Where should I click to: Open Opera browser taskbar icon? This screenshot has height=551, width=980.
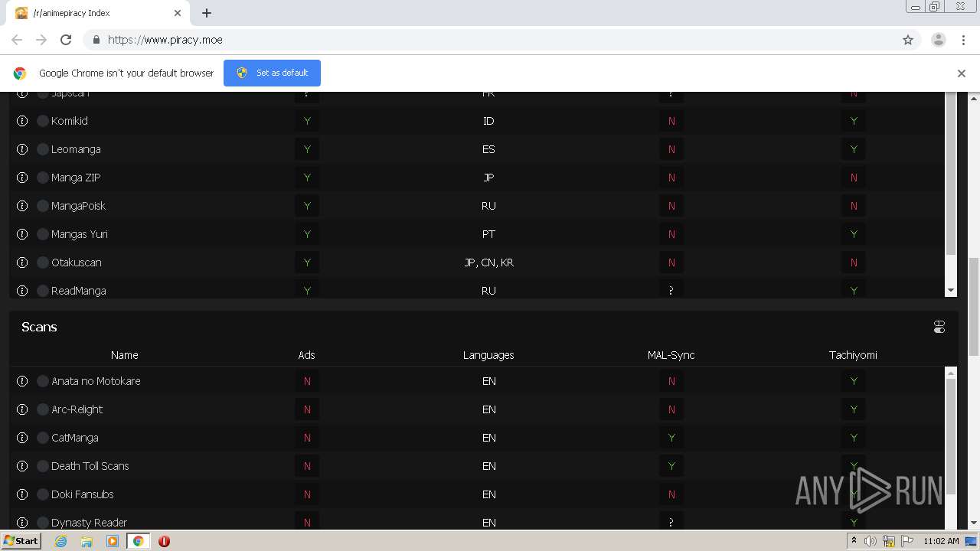click(x=164, y=541)
